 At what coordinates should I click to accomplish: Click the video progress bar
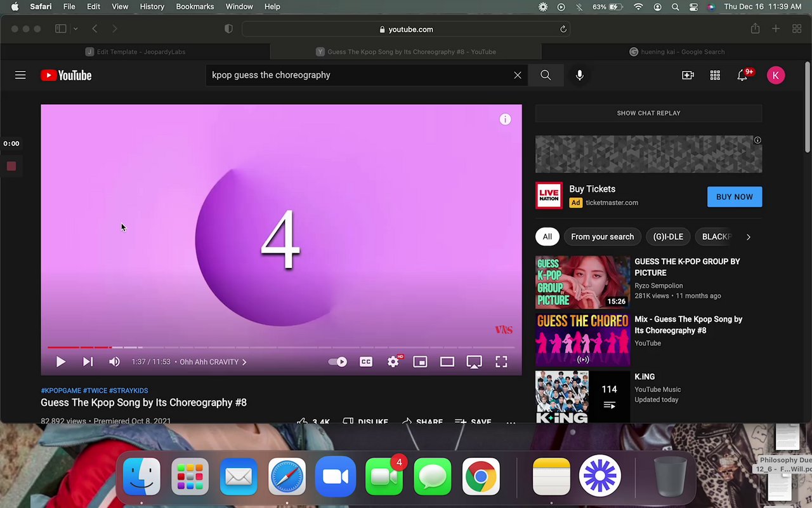[281, 347]
